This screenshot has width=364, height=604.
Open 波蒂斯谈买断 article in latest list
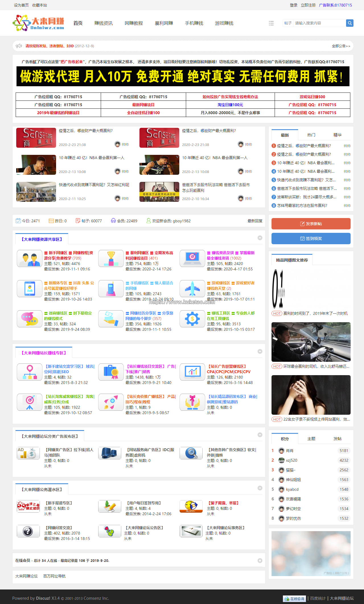tap(307, 197)
